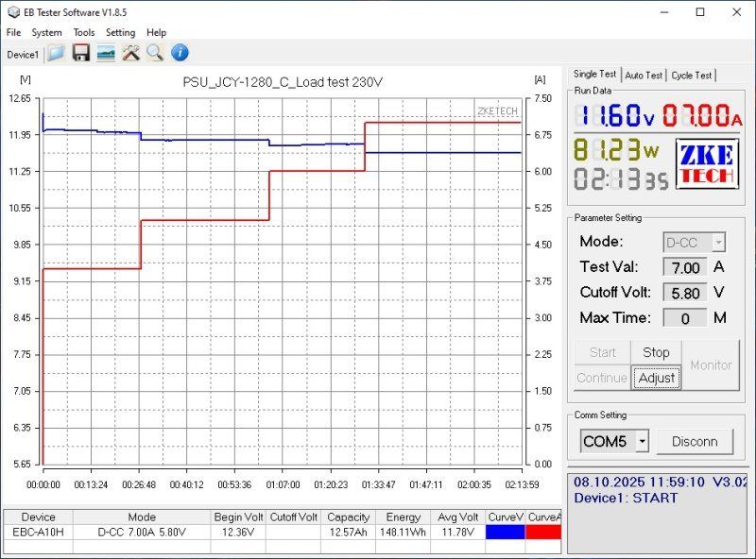The image size is (756, 559).
Task: Click the magnifying glass toolbar icon
Action: coord(154,53)
